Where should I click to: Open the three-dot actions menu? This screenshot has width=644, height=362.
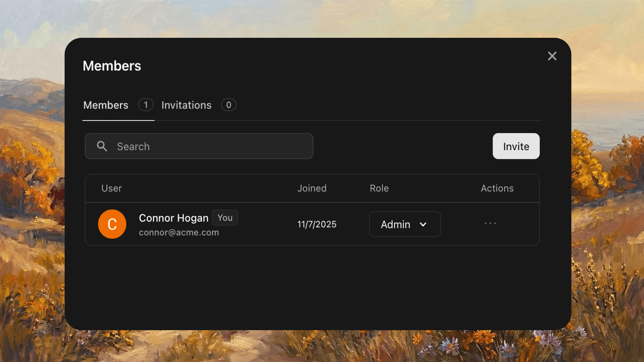[x=490, y=223]
